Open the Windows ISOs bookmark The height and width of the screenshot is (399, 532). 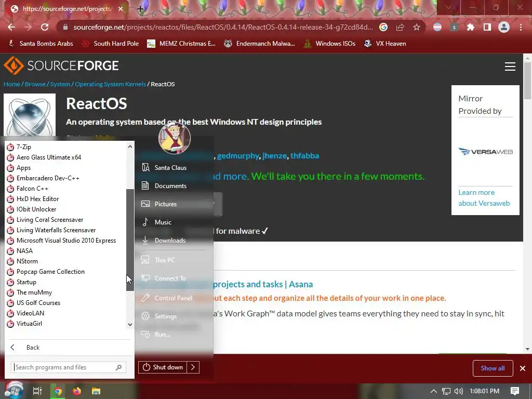tap(329, 44)
